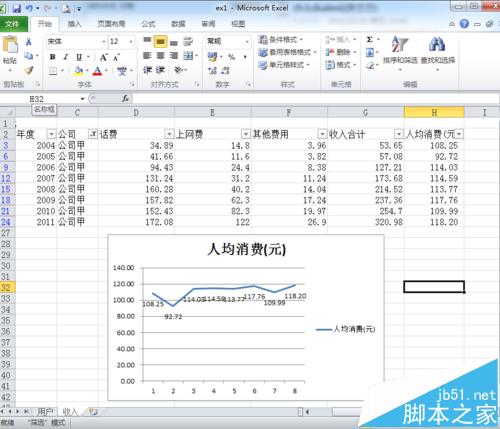Toggle Italic formatting

pos(66,57)
